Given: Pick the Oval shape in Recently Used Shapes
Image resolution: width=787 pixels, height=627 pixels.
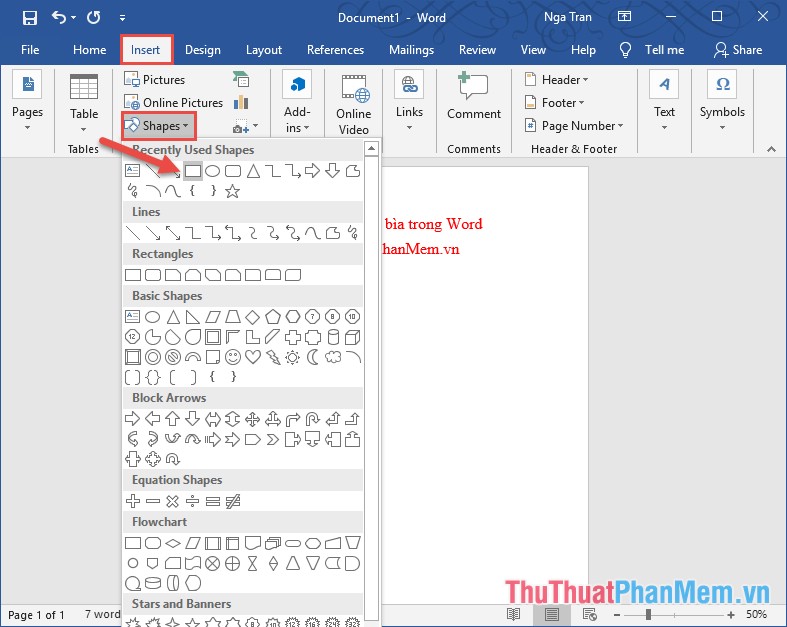Looking at the screenshot, I should 212,171.
